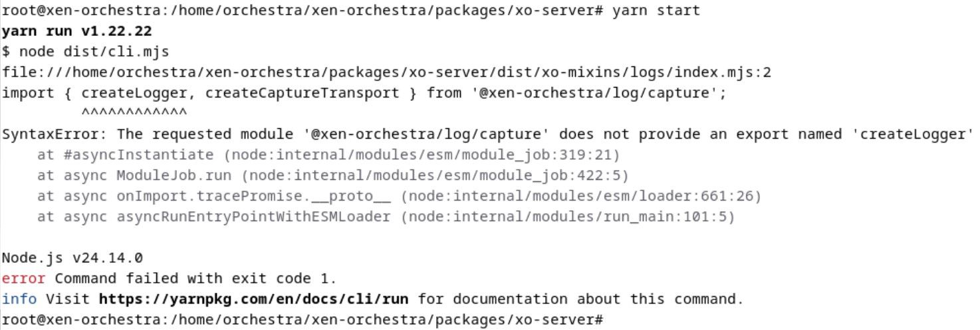This screenshot has height=330, width=980.
Task: Click the row of caret error markers
Action: (x=134, y=112)
